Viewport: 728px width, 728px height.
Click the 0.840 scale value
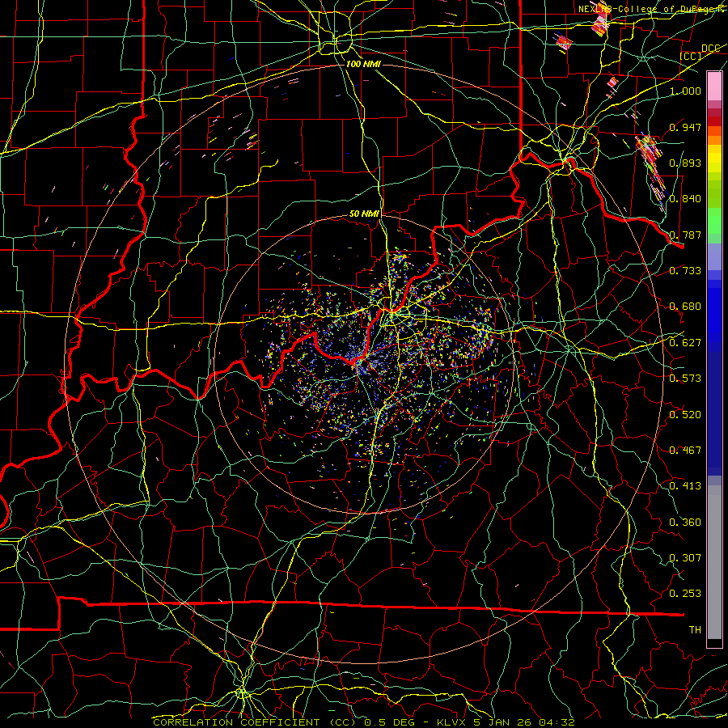pos(685,199)
